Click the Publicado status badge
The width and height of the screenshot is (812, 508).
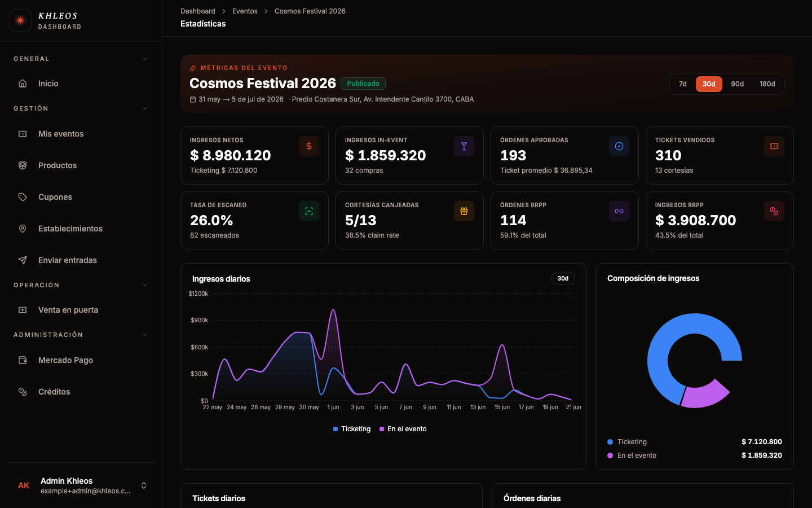point(363,84)
